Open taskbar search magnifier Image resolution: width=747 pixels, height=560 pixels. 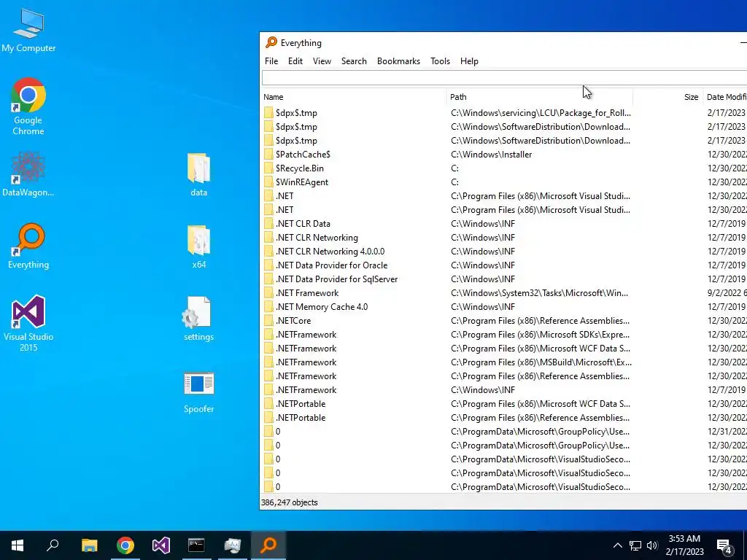click(53, 545)
